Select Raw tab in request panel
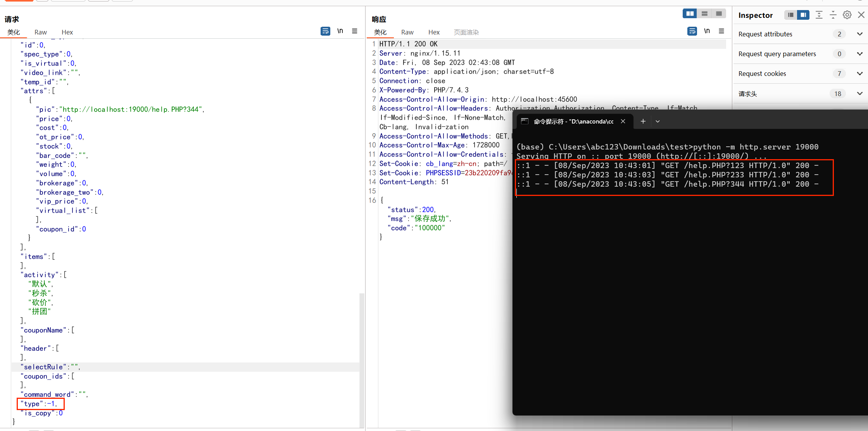This screenshot has width=868, height=431. 40,32
